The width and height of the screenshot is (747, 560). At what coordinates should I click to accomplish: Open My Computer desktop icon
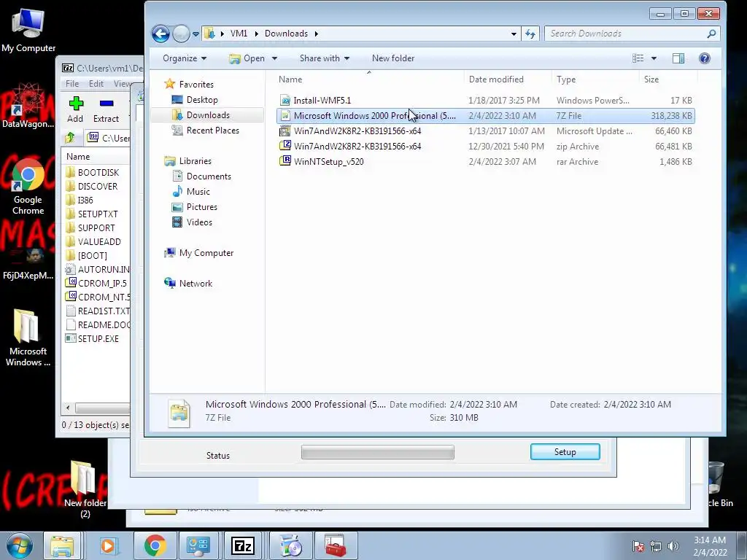[28, 30]
